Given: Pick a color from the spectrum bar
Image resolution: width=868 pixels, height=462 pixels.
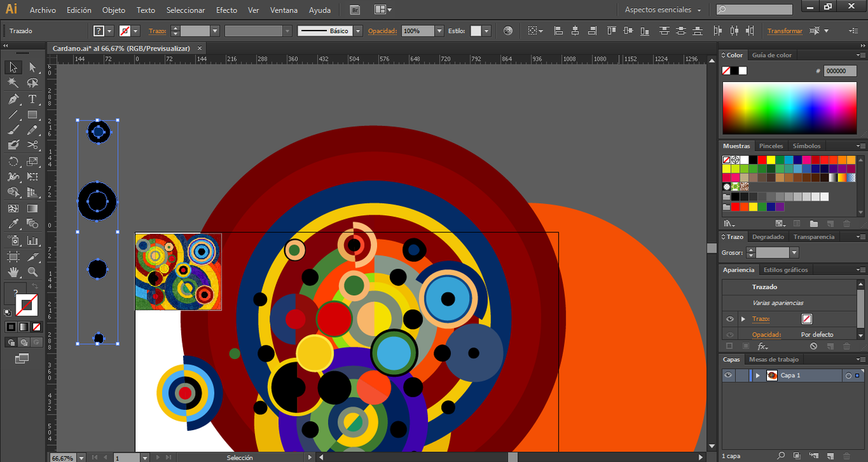Looking at the screenshot, I should click(x=789, y=108).
